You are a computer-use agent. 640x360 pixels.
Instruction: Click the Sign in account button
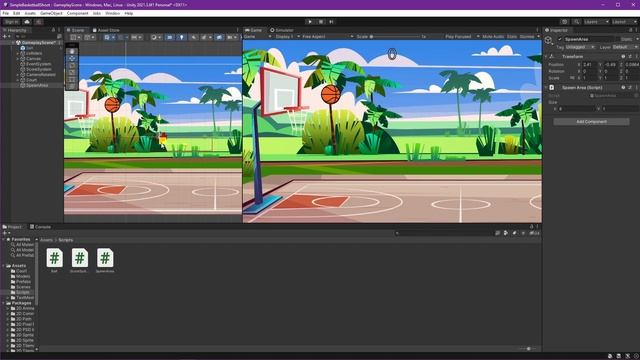[x=11, y=22]
